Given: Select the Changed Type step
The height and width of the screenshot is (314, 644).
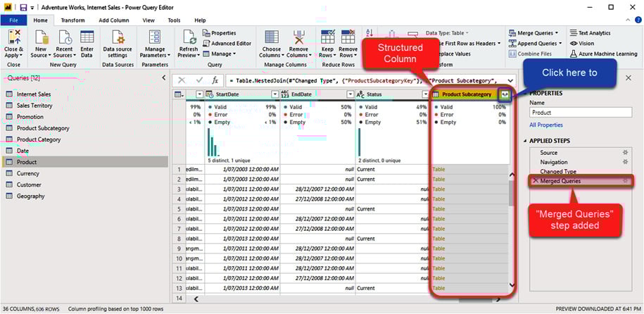Looking at the screenshot, I should (x=558, y=171).
